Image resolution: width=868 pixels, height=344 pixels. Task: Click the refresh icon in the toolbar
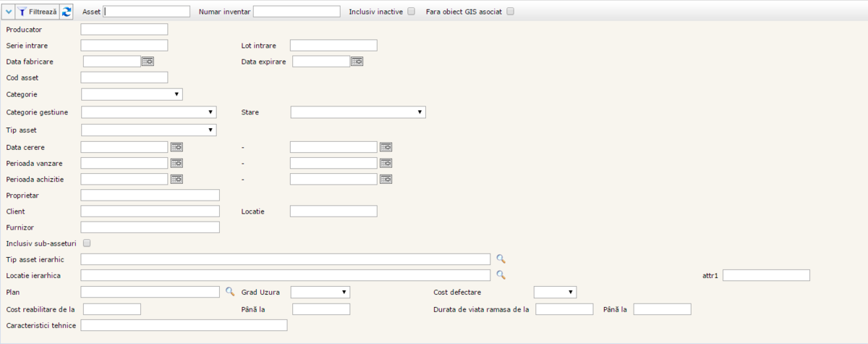67,12
